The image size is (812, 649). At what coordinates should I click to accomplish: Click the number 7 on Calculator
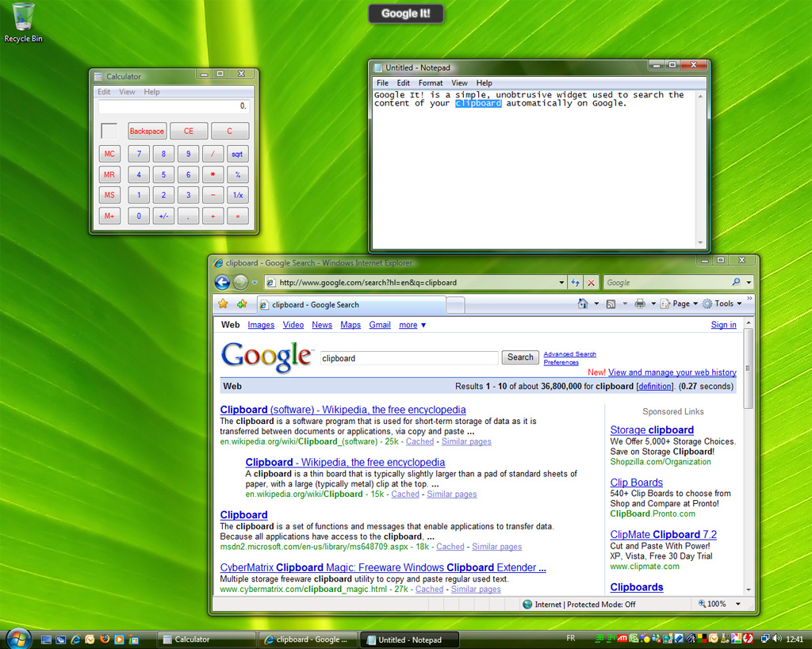138,154
